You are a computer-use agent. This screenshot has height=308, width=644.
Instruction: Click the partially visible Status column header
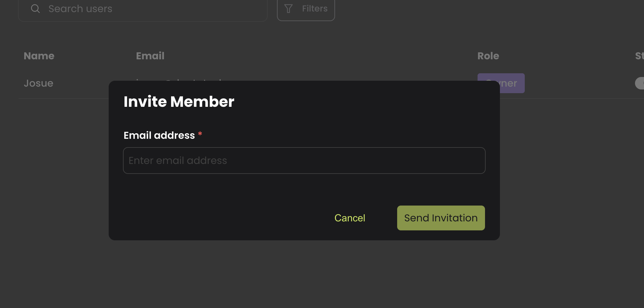(639, 56)
